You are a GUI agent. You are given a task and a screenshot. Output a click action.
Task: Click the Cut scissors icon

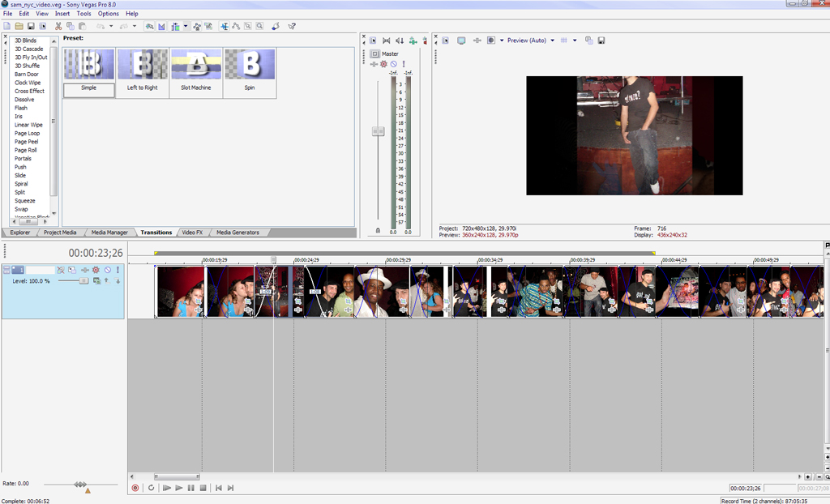click(x=58, y=26)
